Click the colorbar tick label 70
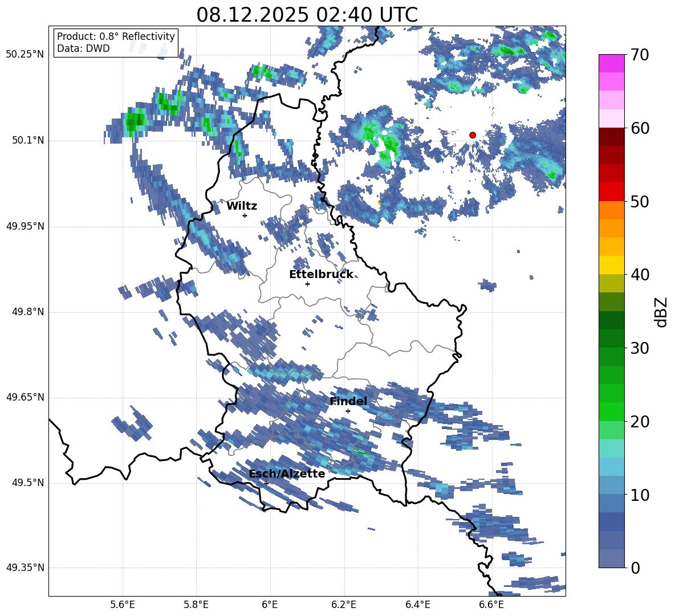The width and height of the screenshot is (675, 616). click(x=640, y=55)
